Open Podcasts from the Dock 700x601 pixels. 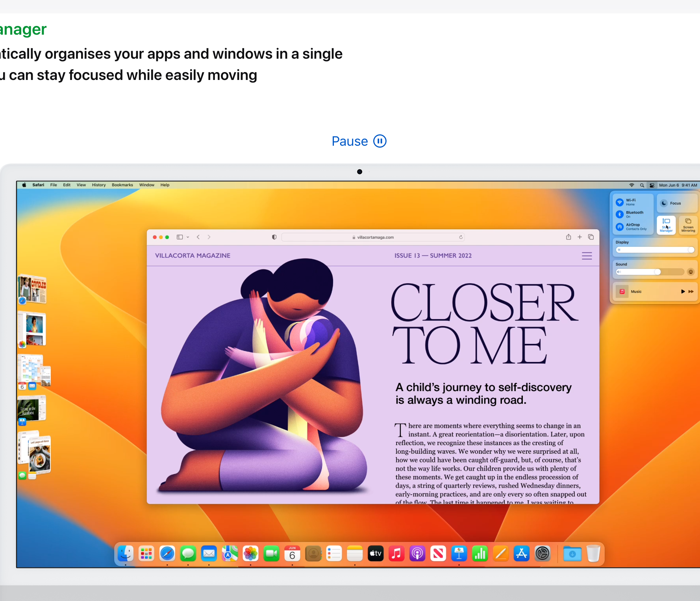(417, 554)
